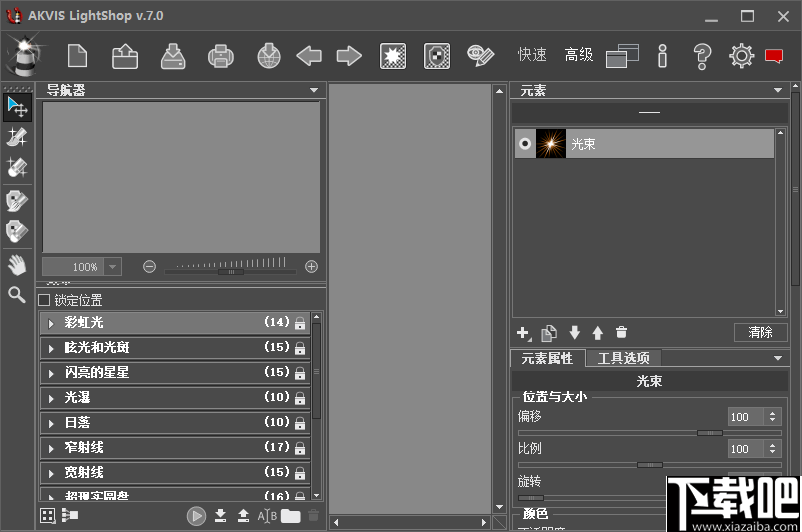This screenshot has height=532, width=802.
Task: Redo with the right arrow icon
Action: pyautogui.click(x=349, y=56)
